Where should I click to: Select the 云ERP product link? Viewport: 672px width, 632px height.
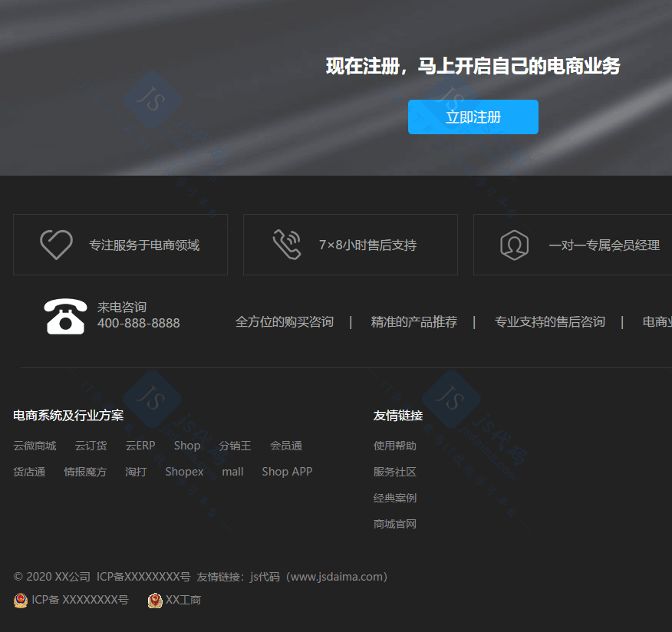tap(140, 446)
